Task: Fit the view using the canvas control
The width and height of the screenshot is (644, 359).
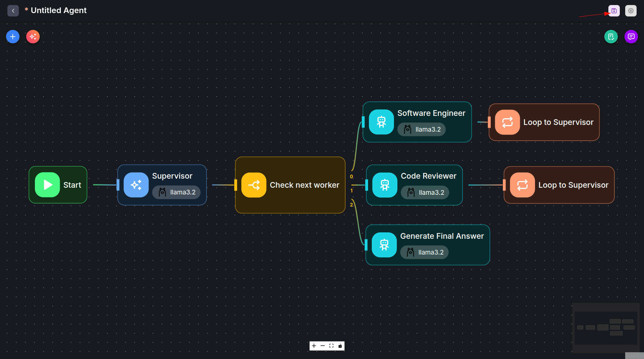Action: pyautogui.click(x=331, y=346)
